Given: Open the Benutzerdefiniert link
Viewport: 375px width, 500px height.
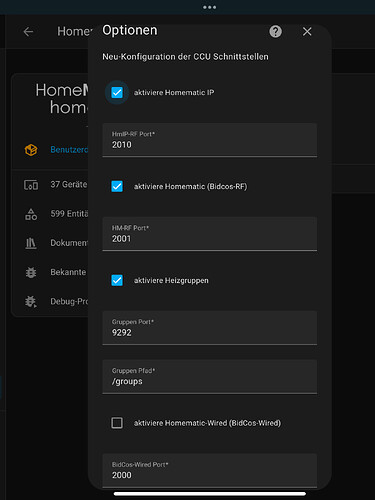Looking at the screenshot, I should click(69, 150).
